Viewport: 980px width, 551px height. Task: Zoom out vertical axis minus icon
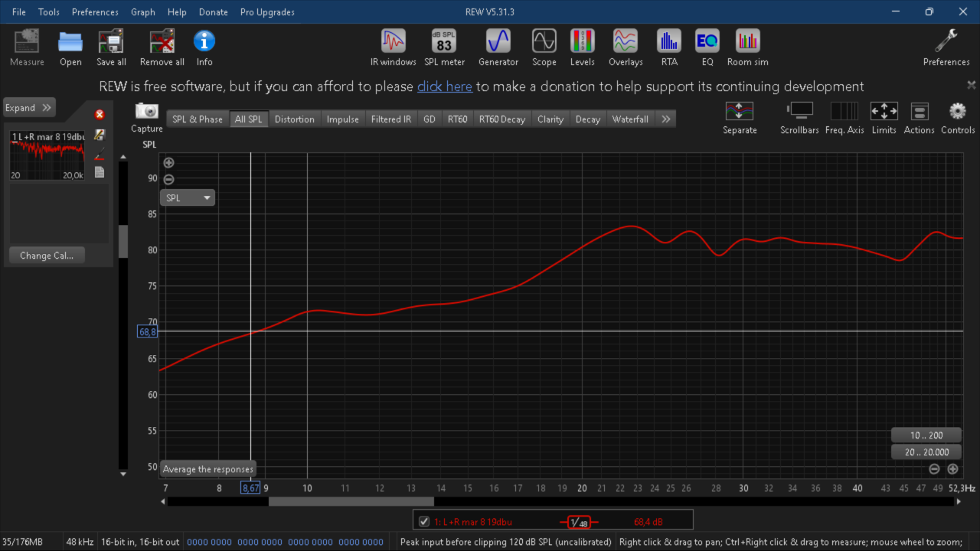pyautogui.click(x=169, y=180)
